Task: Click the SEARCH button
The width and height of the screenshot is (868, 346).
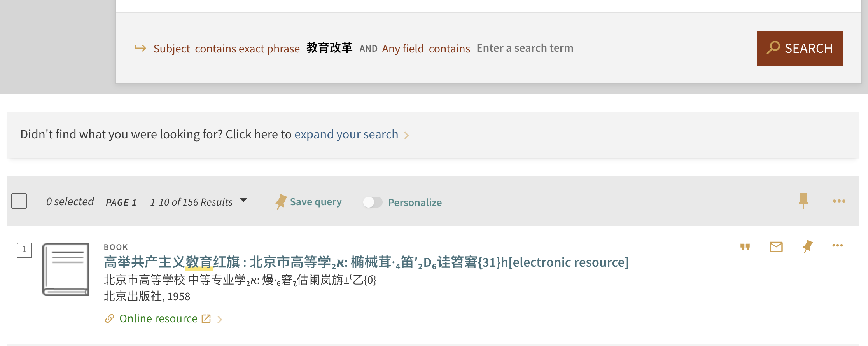Action: [800, 48]
